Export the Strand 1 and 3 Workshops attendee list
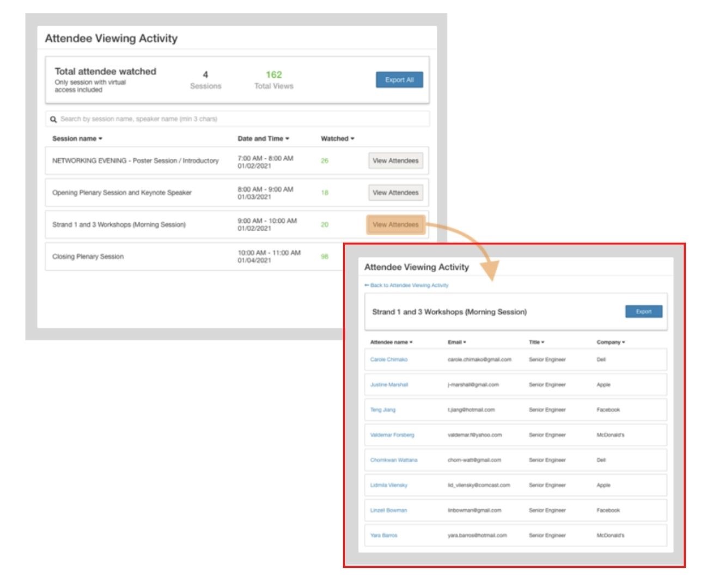The height and width of the screenshot is (588, 725). tap(644, 311)
